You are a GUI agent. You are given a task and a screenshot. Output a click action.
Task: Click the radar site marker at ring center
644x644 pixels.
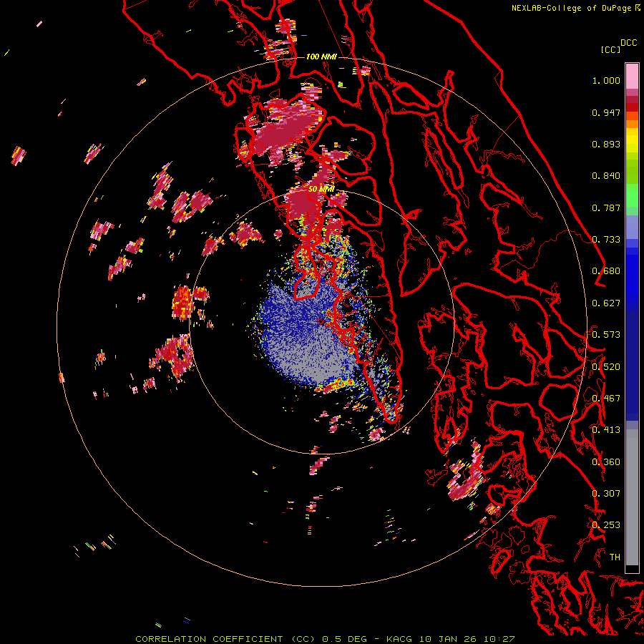[321, 321]
